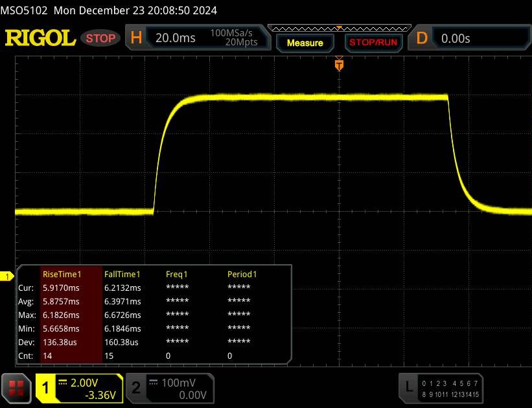532x408 pixels.
Task: Edit the 0.00s horizontal delay value
Action: click(456, 39)
